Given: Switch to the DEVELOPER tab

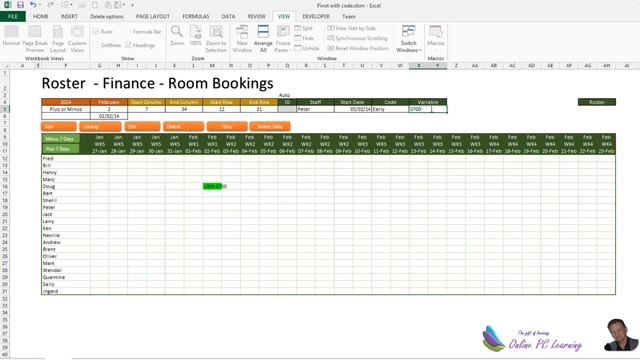Looking at the screenshot, I should pos(316,16).
